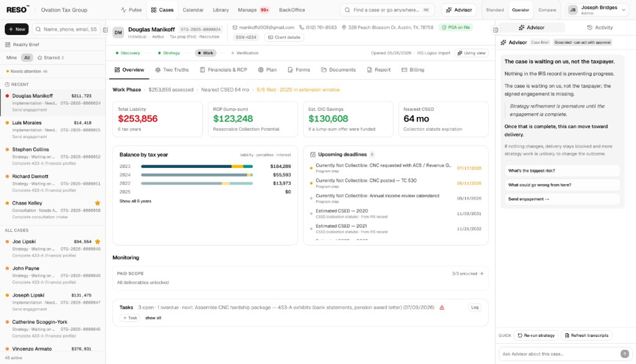
Task: Switch to the Two Truths tab
Action: pos(172,70)
